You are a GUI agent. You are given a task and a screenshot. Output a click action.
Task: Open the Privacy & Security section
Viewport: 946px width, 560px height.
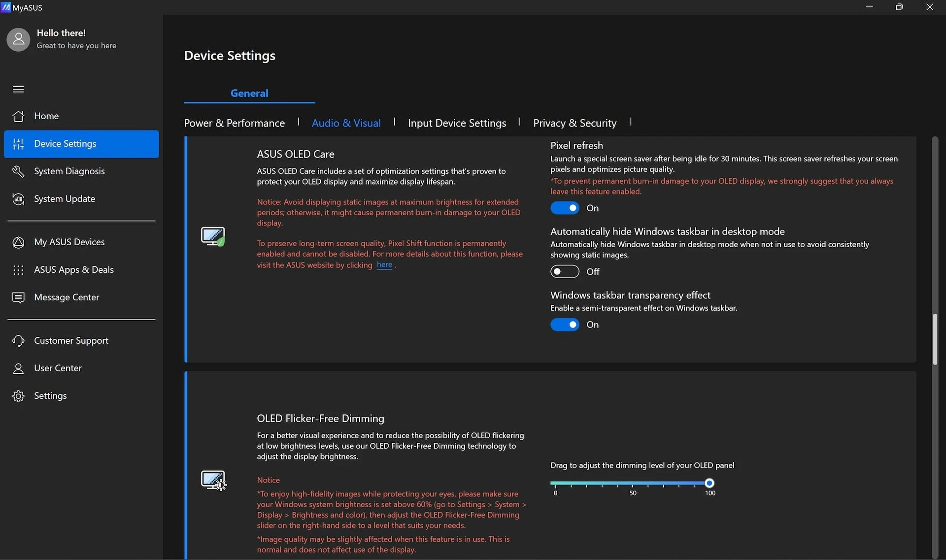[x=575, y=123]
